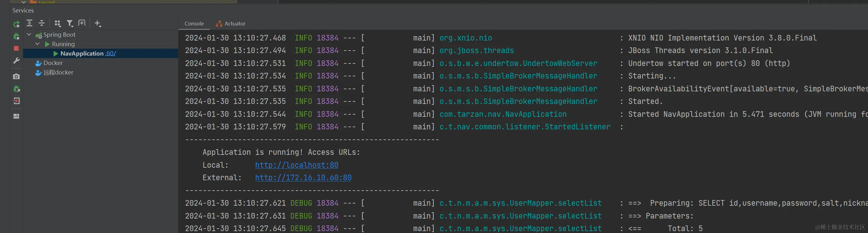Click the 'Local:' label in console

[215, 165]
